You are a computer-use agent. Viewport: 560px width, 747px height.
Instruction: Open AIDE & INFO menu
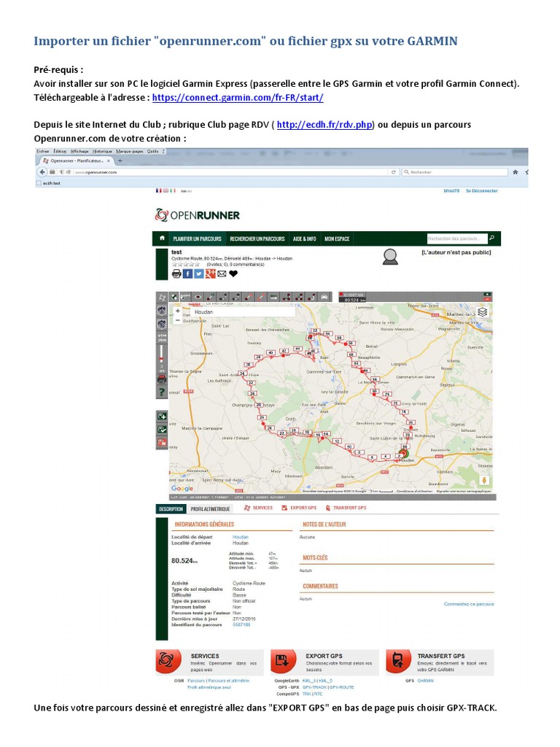[304, 239]
